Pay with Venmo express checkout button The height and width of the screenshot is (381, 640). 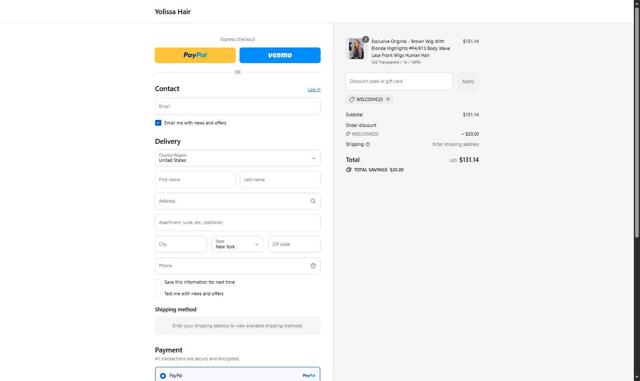[280, 55]
